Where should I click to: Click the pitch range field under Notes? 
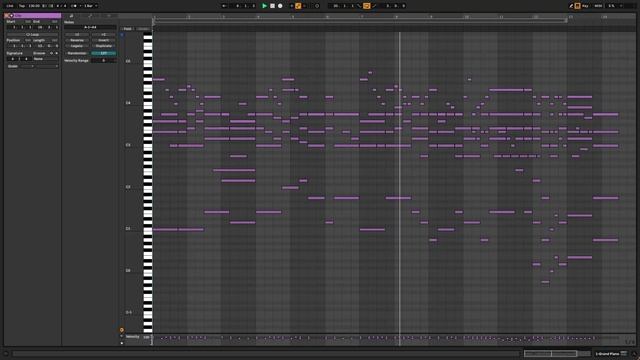[x=90, y=27]
